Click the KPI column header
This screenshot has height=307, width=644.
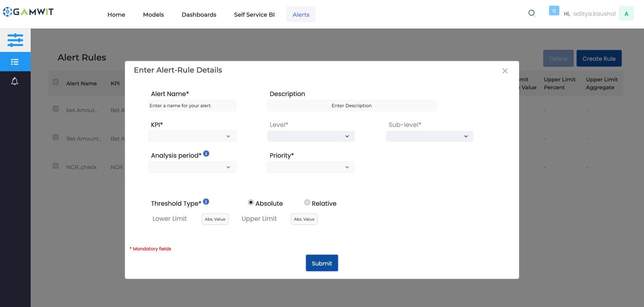click(115, 84)
